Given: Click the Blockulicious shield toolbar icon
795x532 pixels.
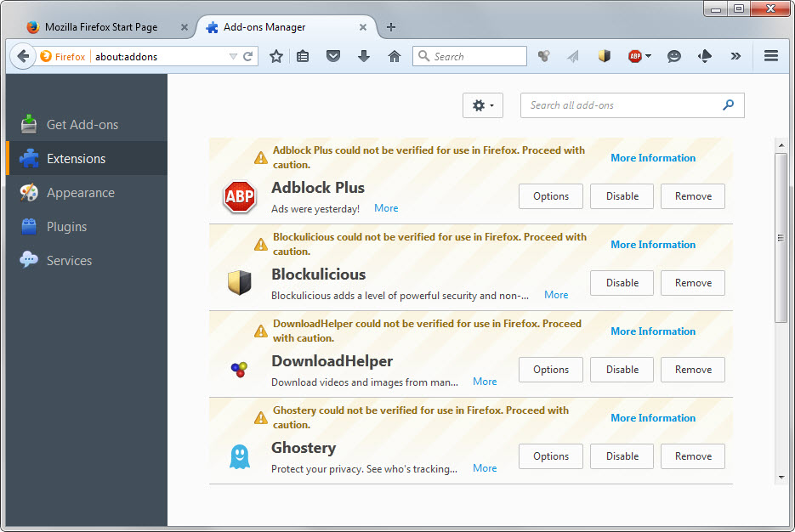Looking at the screenshot, I should 604,56.
